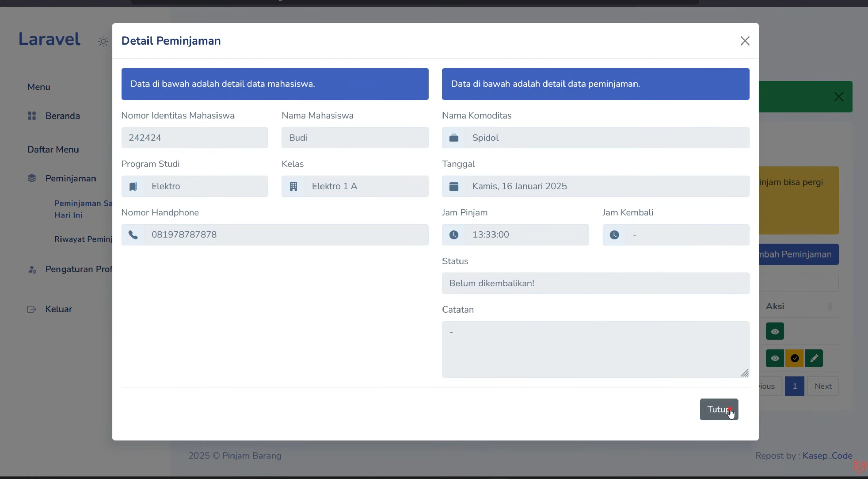Open the Kasep_Code footer link

click(827, 456)
